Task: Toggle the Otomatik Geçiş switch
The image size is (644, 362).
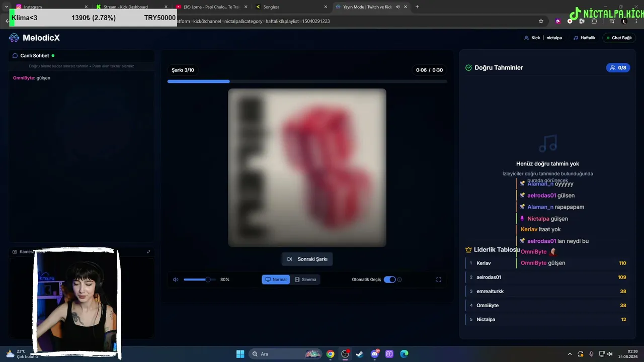Action: pos(389,280)
